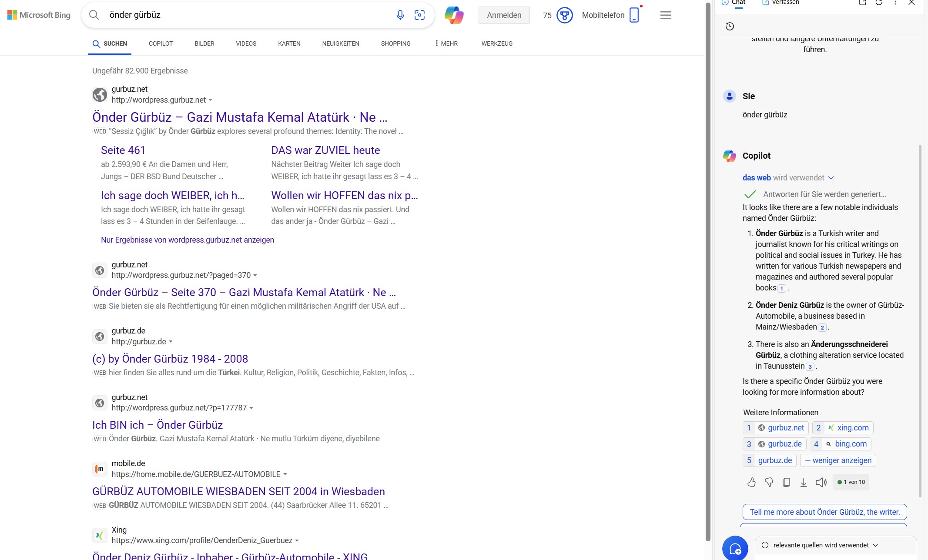Viewport: 928px width, 560px height.
Task: Click citation number 1 after 'books'
Action: point(781,288)
